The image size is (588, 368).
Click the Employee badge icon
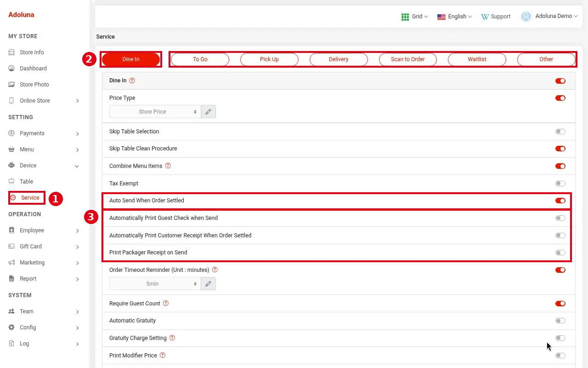(11, 230)
